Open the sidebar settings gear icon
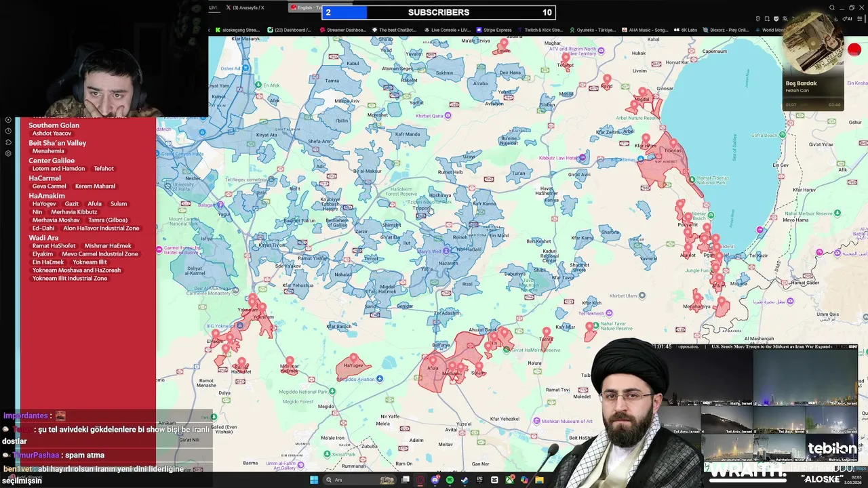868x488 pixels. coord(8,153)
